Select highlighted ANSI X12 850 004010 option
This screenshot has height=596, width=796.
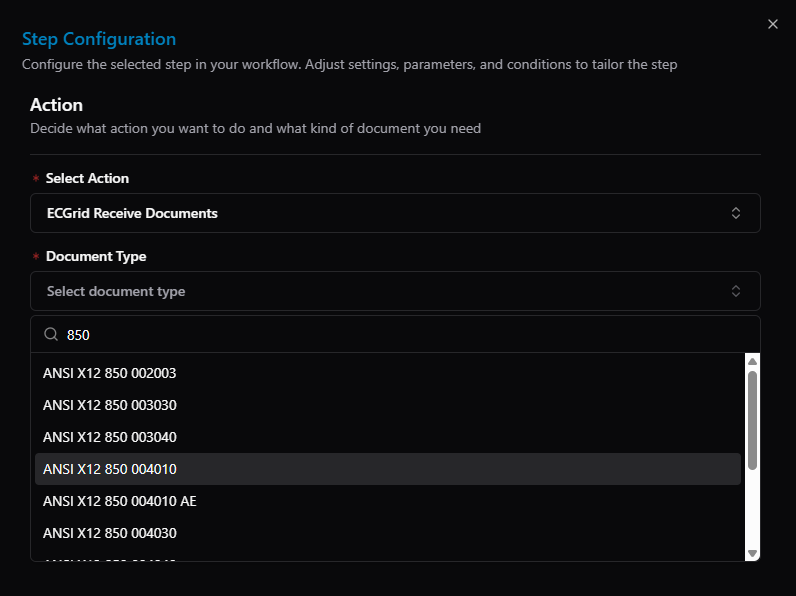(x=388, y=469)
